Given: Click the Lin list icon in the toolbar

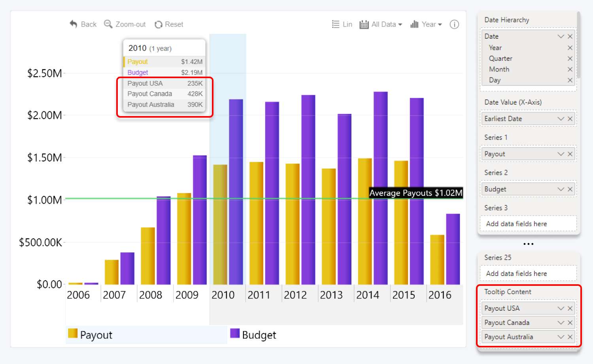Looking at the screenshot, I should tap(335, 24).
